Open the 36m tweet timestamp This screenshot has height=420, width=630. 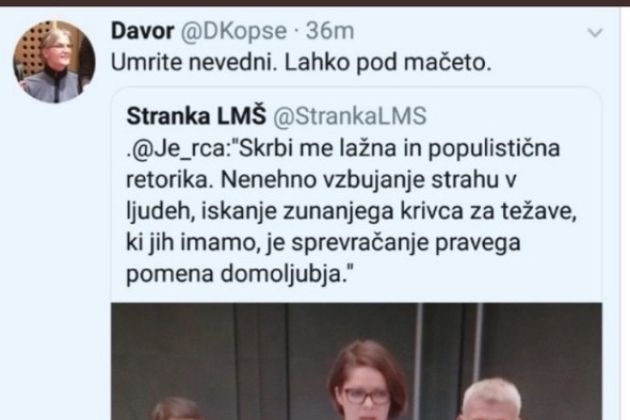[330, 31]
